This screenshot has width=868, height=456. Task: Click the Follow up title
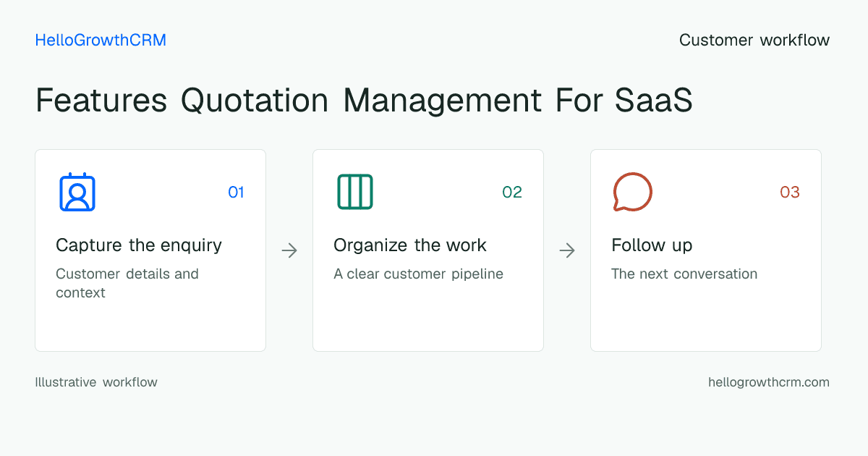[652, 245]
